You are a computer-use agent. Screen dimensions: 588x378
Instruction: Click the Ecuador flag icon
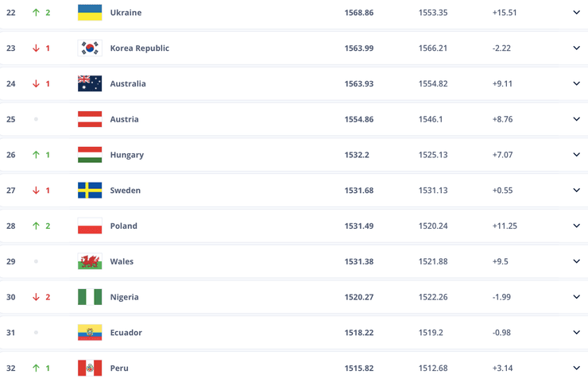point(90,333)
